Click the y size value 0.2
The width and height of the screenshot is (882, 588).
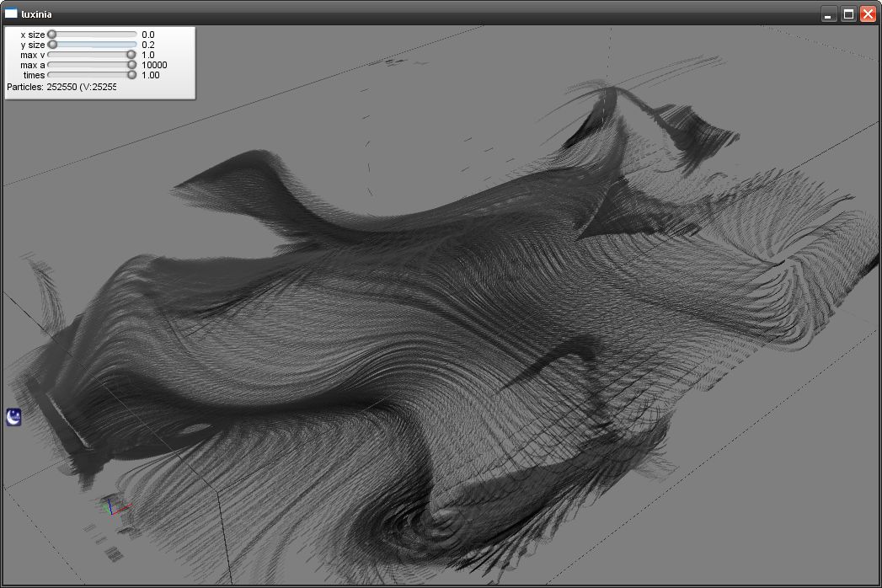point(148,45)
